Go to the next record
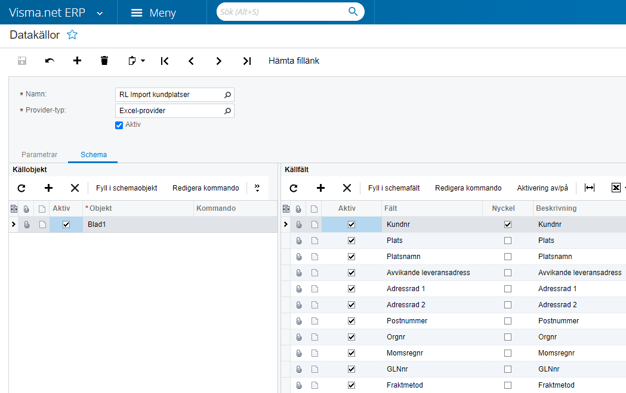This screenshot has width=626, height=393. tap(218, 61)
